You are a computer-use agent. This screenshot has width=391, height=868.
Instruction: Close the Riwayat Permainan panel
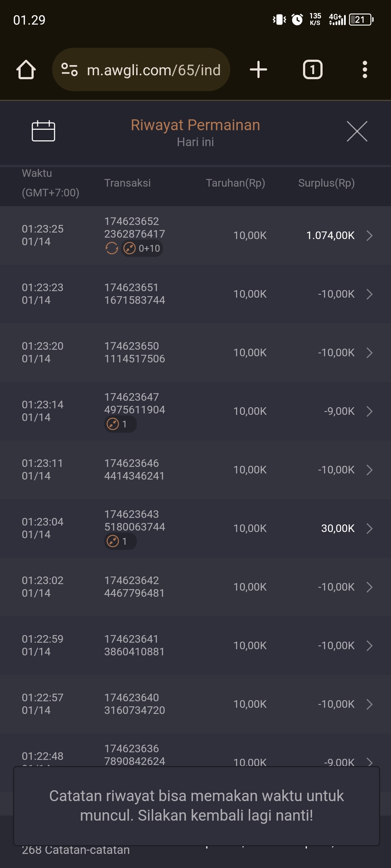(x=357, y=131)
